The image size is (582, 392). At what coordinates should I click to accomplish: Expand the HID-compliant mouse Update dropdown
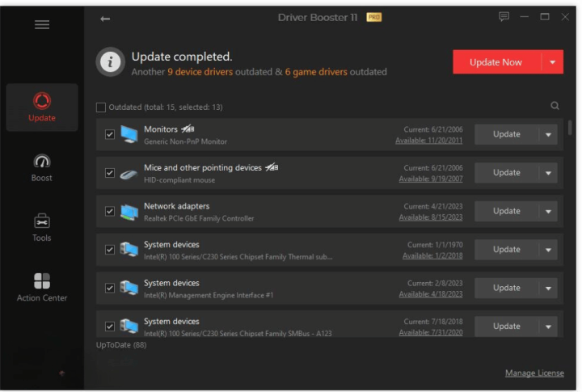pos(548,173)
